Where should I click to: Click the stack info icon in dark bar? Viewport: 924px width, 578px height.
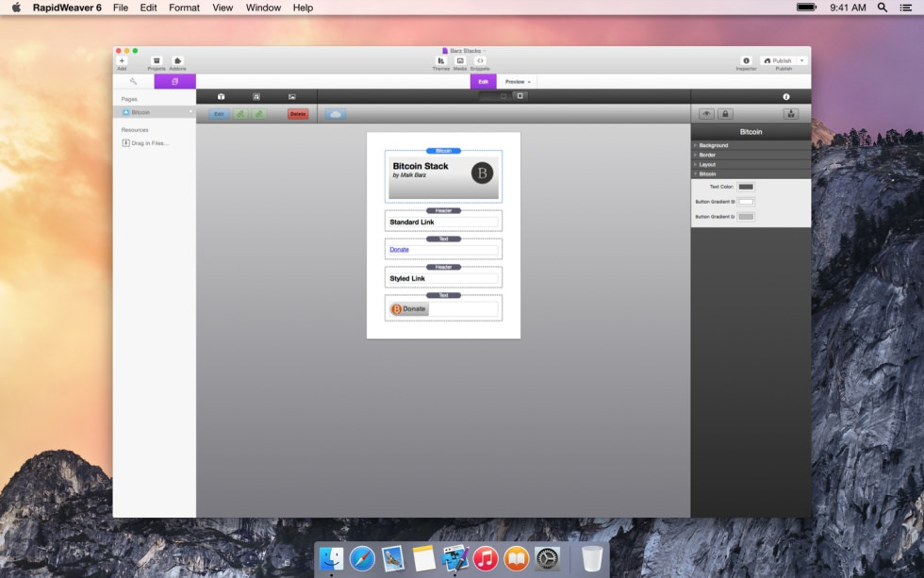coord(786,96)
